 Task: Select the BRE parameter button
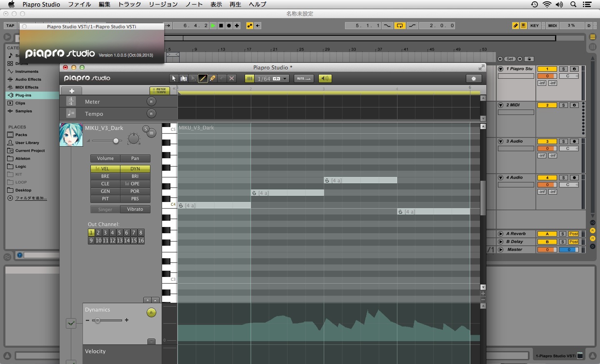[105, 176]
